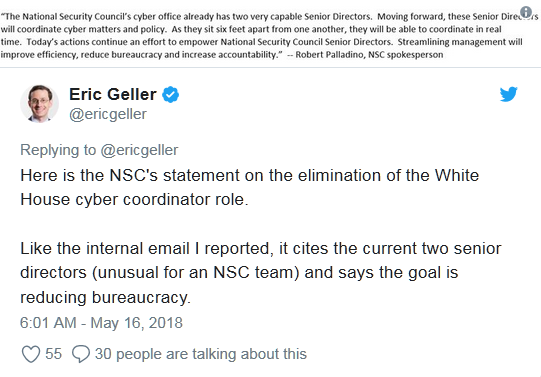Open Twitter via the blue bird logo
This screenshot has width=541, height=377.
coord(509,94)
